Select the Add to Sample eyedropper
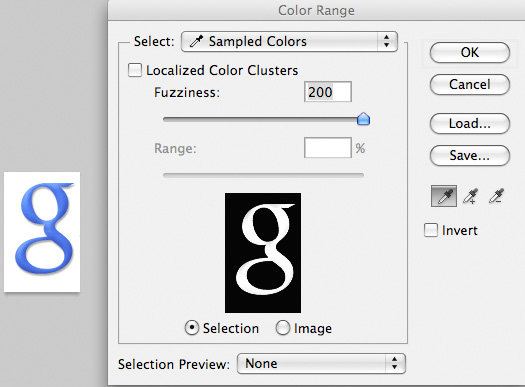The image size is (525, 387). (470, 196)
